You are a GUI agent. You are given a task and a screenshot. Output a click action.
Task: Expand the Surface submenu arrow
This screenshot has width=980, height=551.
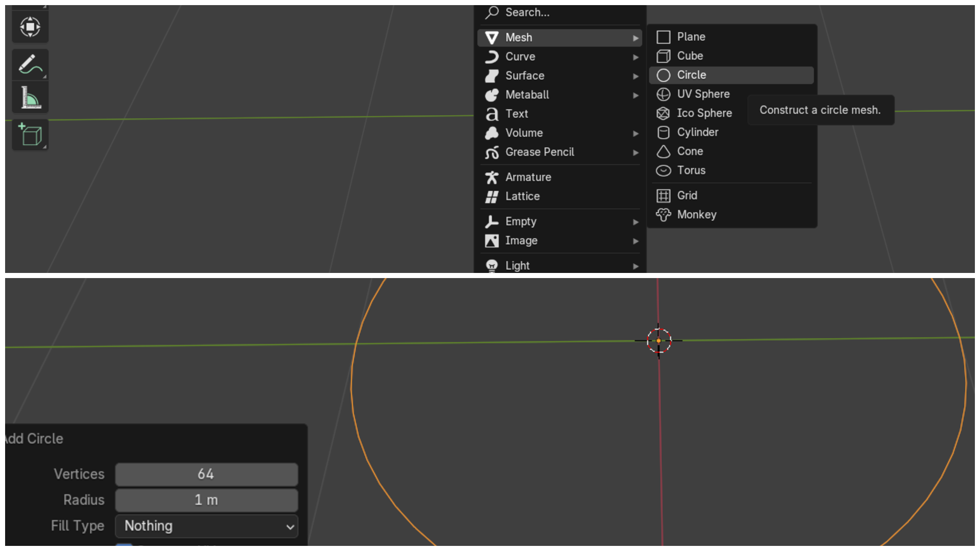635,77
